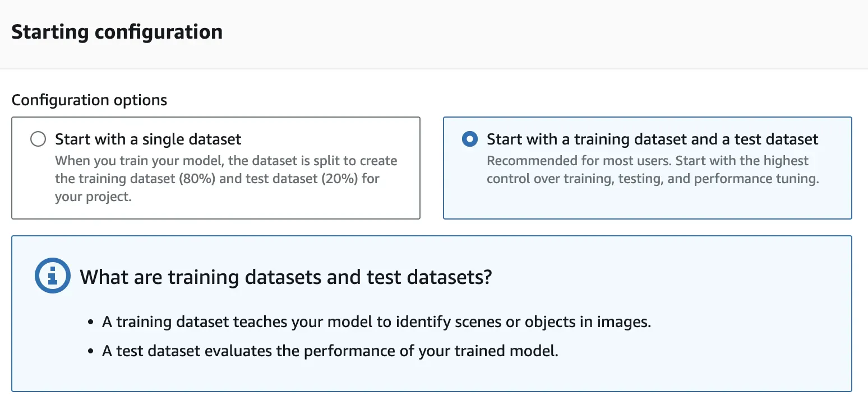Select the training and test dataset radio button

click(x=470, y=139)
